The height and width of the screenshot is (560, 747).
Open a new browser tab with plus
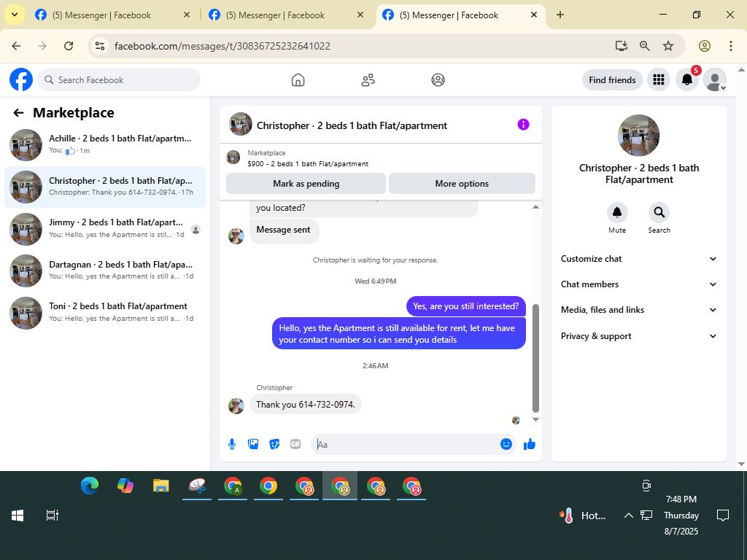pyautogui.click(x=560, y=15)
